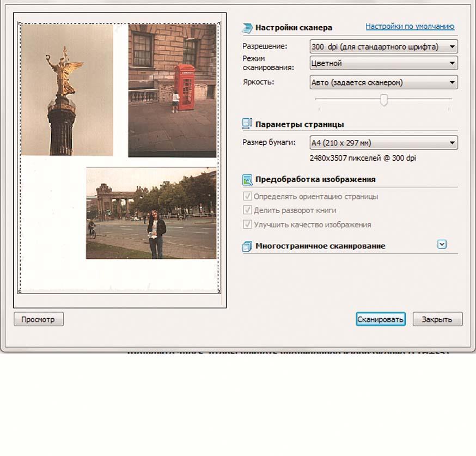This screenshot has width=476, height=456.
Task: Open the Яркость brightness dropdown
Action: (x=383, y=83)
